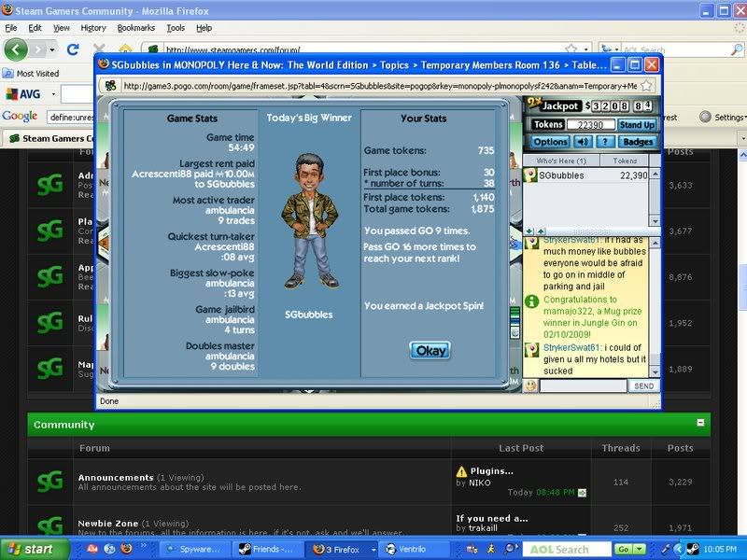Open the chat emoticon smiley picker
747x560 pixels.
(x=530, y=385)
